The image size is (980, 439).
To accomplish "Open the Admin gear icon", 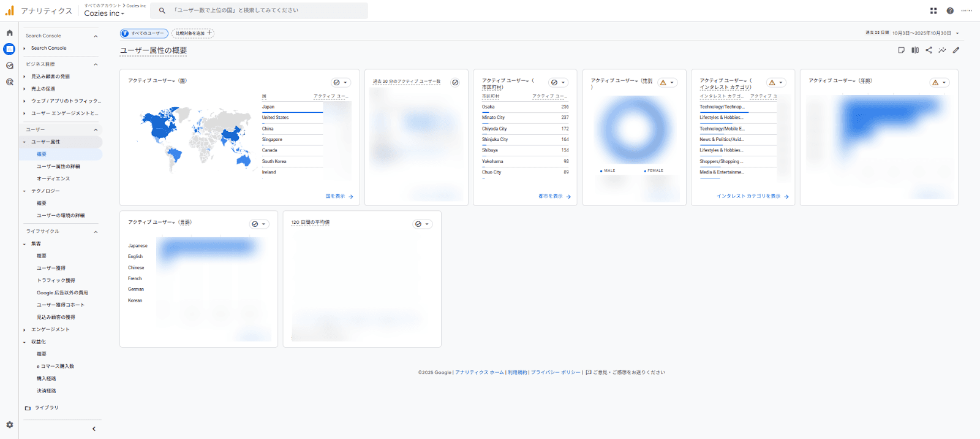I will click(x=9, y=424).
